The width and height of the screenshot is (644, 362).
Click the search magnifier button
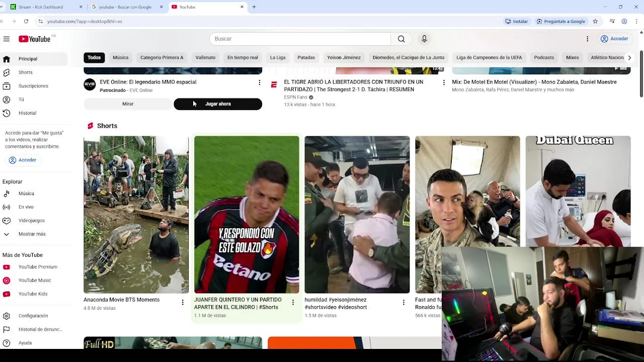(x=401, y=39)
